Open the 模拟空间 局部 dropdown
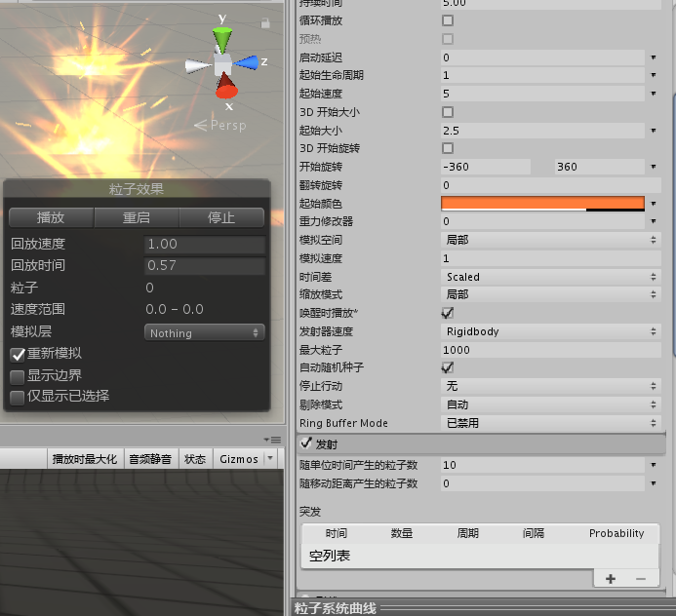This screenshot has height=616, width=676. [x=550, y=240]
